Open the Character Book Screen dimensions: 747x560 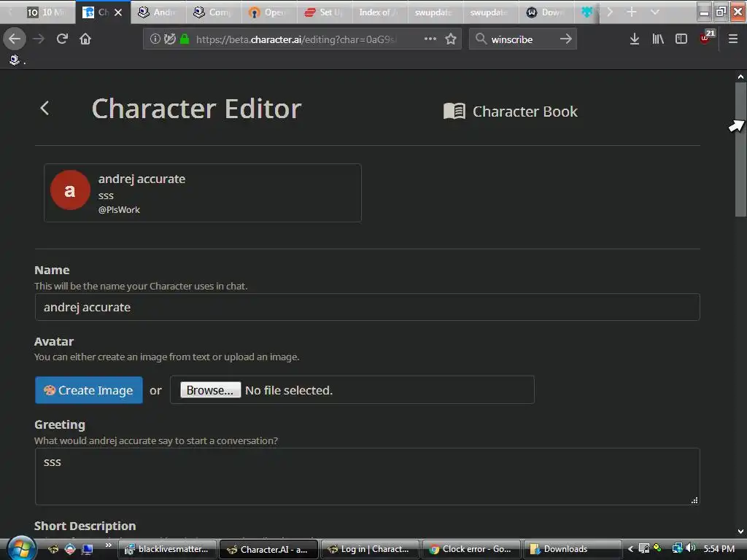coord(510,112)
